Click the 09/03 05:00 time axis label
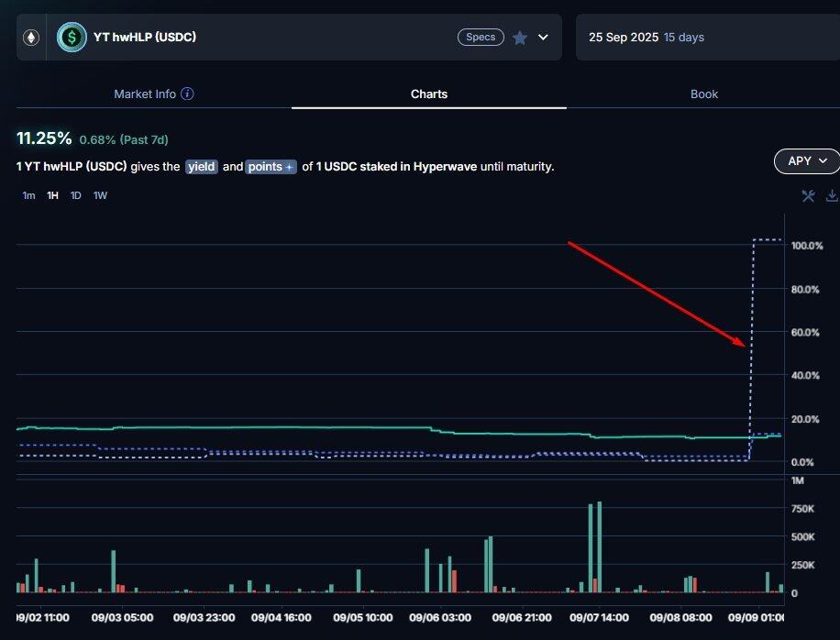840x640 pixels. coord(122,617)
